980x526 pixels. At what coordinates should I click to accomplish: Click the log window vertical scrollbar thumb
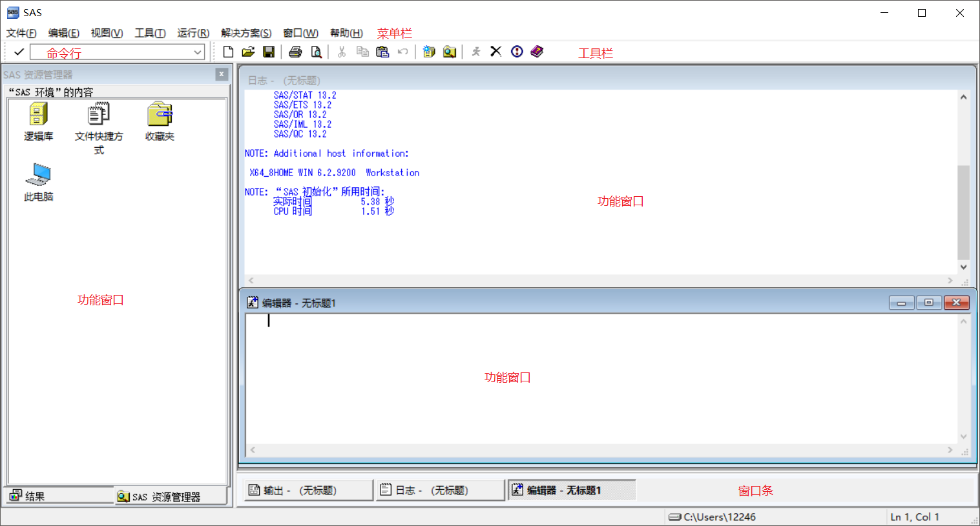963,212
